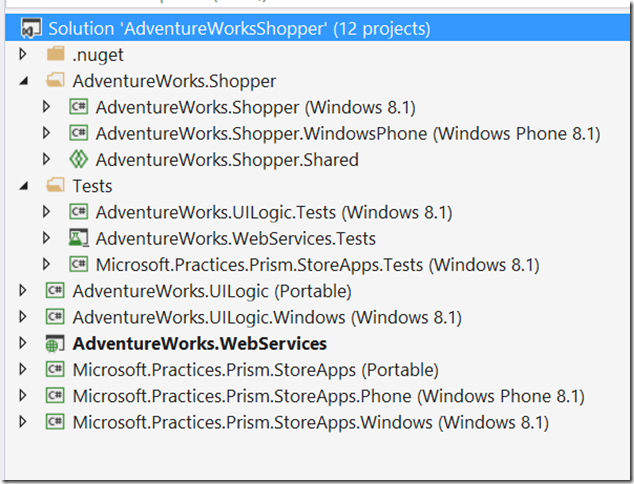Collapse the AdventureWorks.Shopper folder
This screenshot has width=634, height=484.
point(23,81)
